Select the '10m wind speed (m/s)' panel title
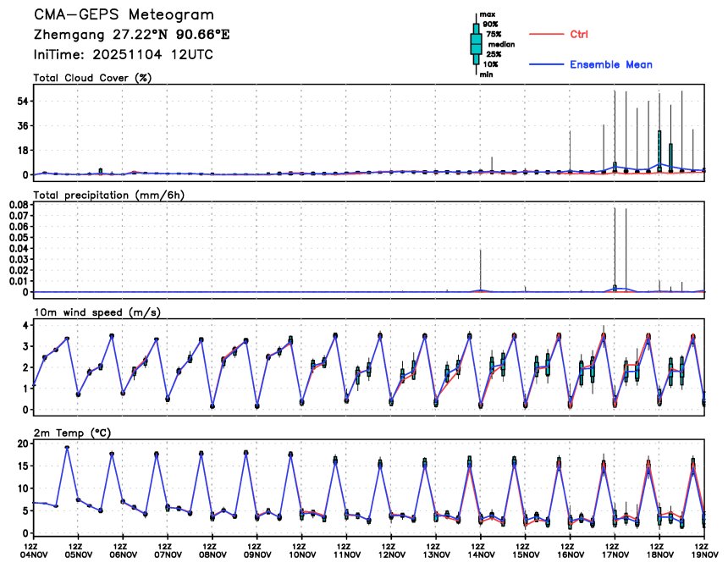Viewport: 728px width, 568px height. (97, 312)
